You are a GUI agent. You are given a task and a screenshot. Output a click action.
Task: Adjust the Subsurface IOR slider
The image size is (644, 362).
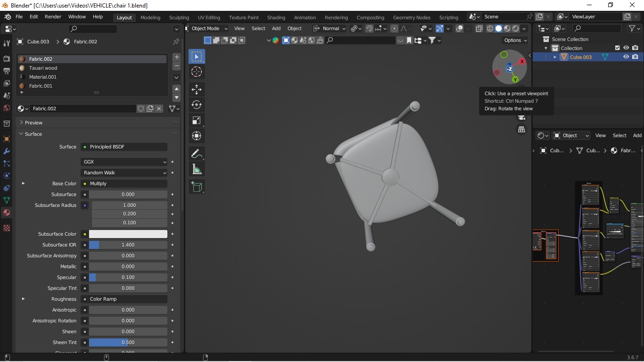click(128, 245)
